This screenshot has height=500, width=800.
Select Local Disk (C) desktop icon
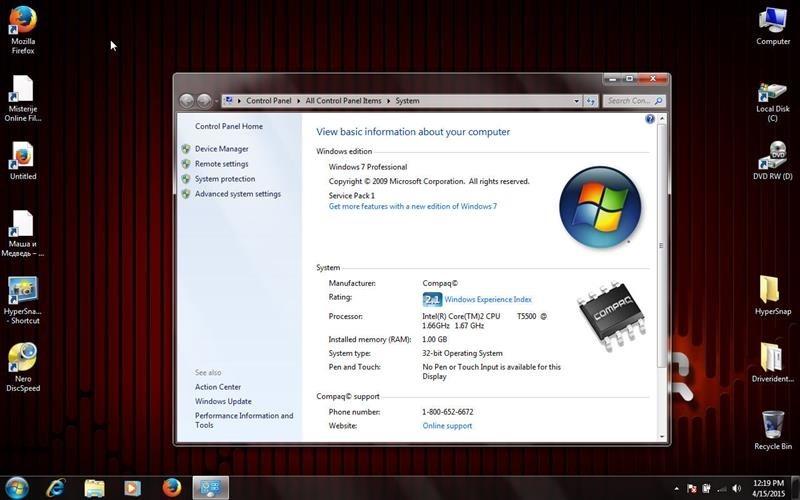(772, 102)
